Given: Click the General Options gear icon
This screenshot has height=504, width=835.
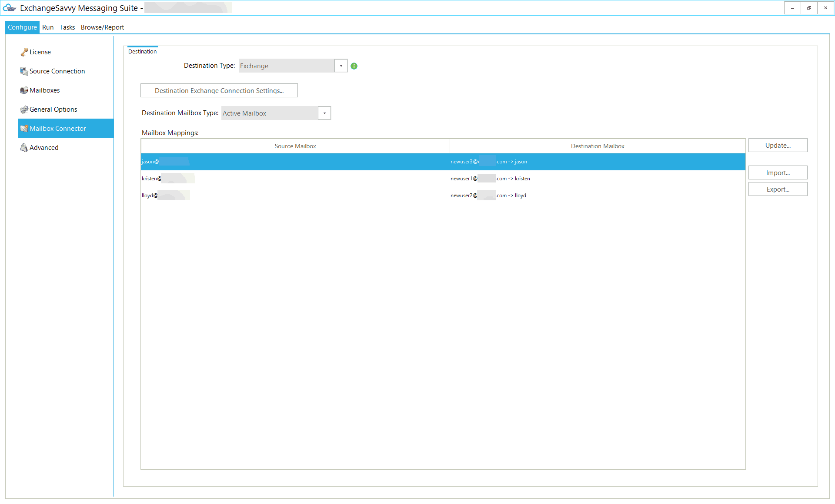Looking at the screenshot, I should pyautogui.click(x=24, y=109).
